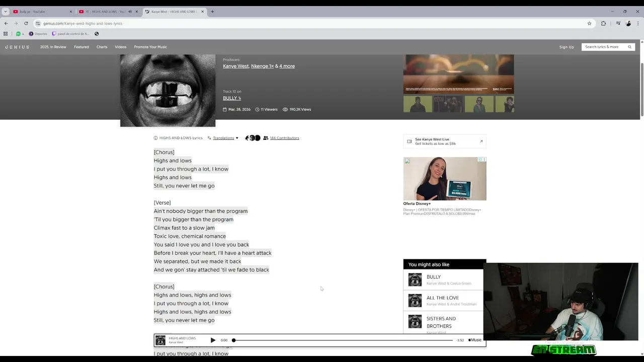Close the 'bully ye - YouTube' tab
Viewport: 644px width, 362px height.
click(70, 12)
